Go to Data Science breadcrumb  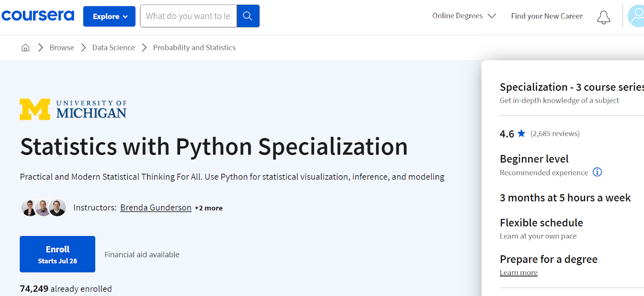114,48
